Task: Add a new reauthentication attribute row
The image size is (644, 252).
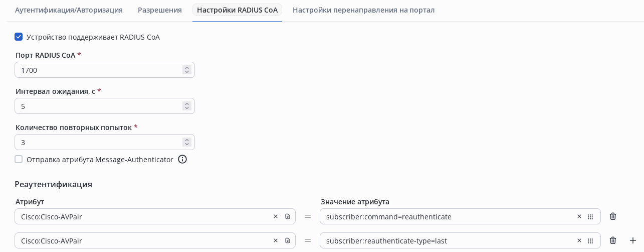Action: 632,240
